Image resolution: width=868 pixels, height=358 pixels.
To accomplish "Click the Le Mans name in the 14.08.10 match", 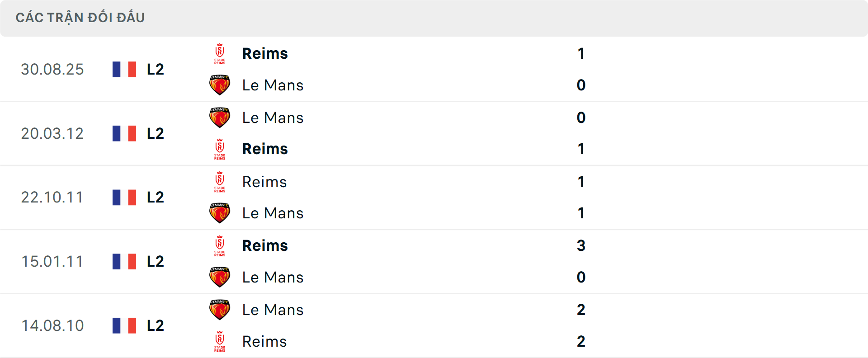I will [x=272, y=310].
